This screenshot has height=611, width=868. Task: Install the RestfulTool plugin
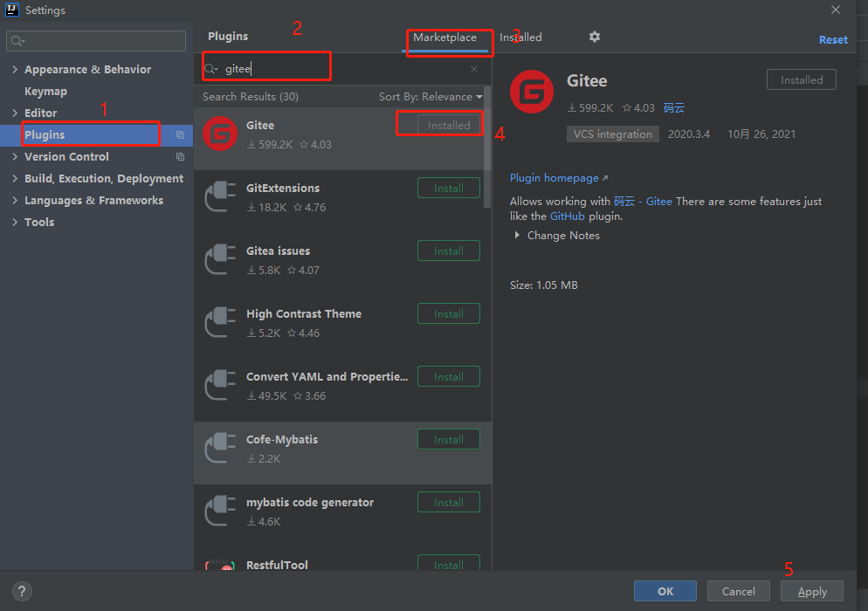448,563
